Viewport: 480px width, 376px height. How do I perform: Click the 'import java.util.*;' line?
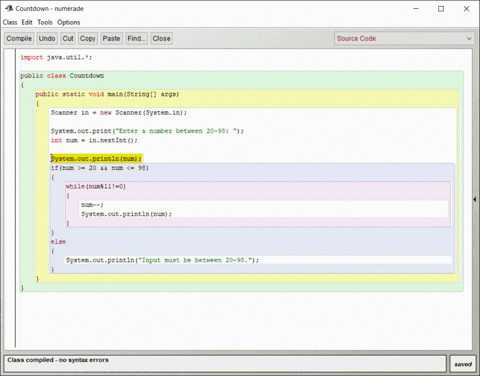point(56,57)
